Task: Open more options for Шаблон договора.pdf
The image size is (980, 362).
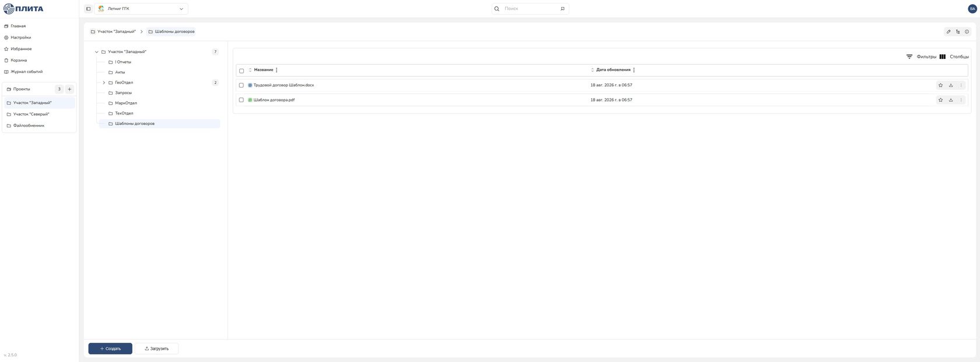Action: click(x=961, y=100)
